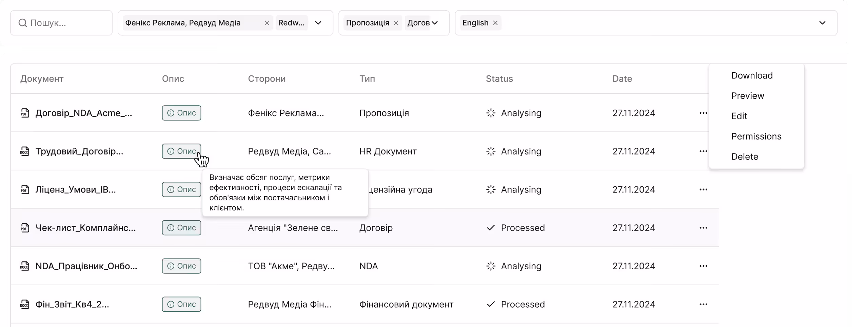868x327 pixels.
Task: Open the PDF icon next to Договір_NDA_Acme
Action: (24, 113)
